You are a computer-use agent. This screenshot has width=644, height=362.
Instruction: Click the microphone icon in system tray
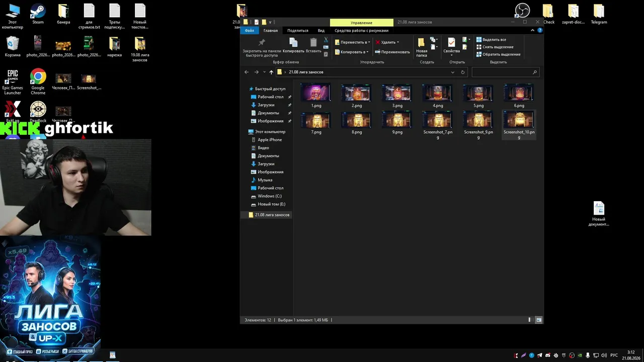[x=588, y=355]
